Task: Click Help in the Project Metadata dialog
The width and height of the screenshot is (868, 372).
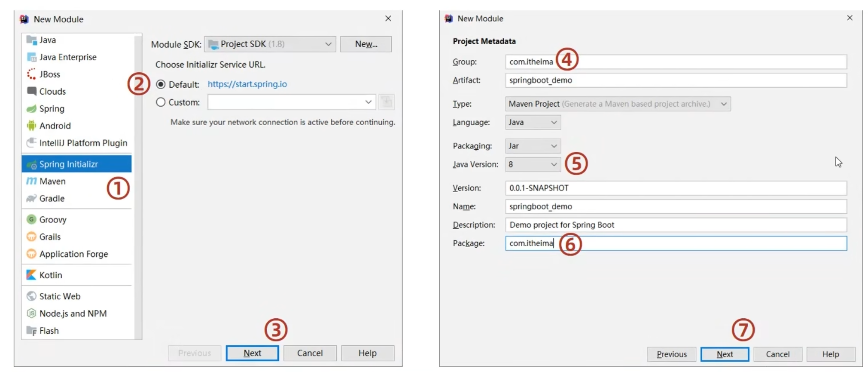Action: tap(831, 354)
